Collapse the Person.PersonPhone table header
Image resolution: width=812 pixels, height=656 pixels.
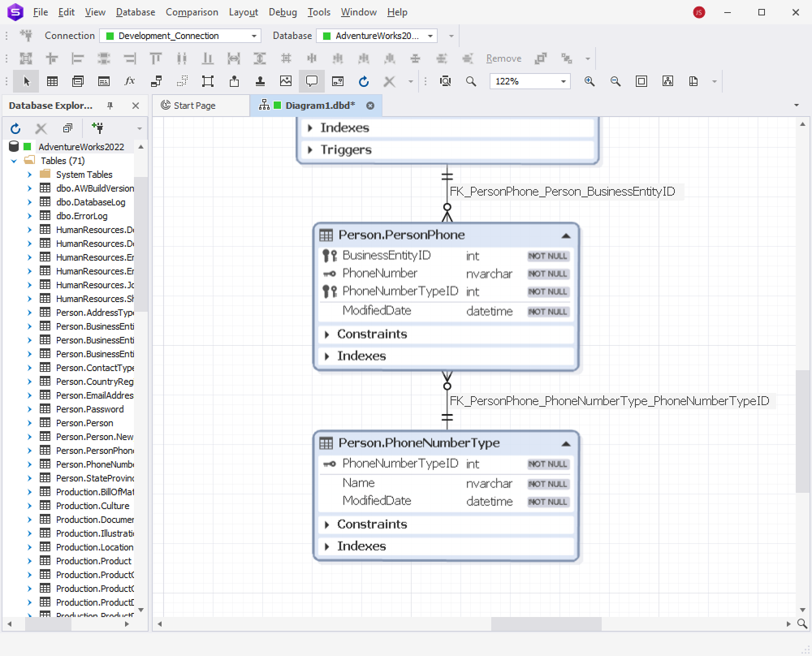coord(567,235)
